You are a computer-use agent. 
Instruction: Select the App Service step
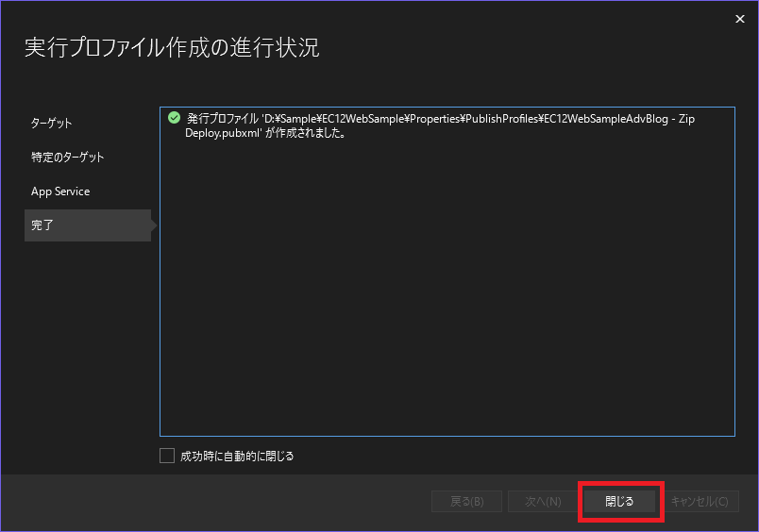(x=60, y=191)
